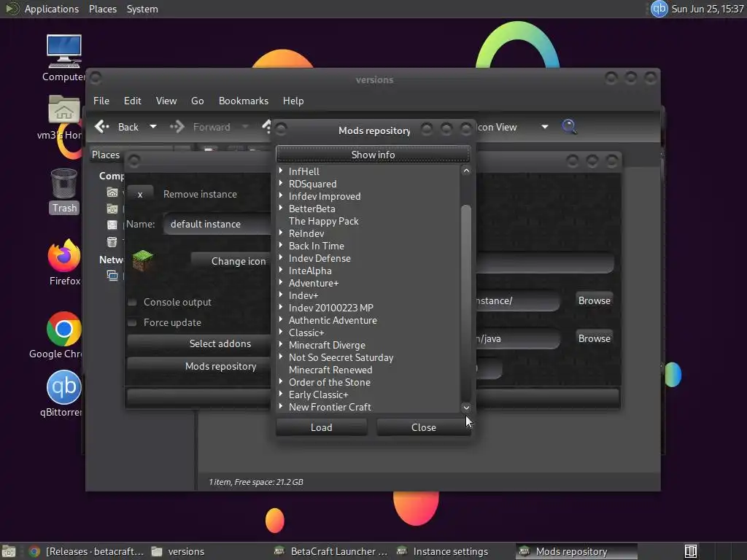Screen dimensions: 747x560
Task: Select Not So Seecret Saturday mod
Action: (341, 357)
